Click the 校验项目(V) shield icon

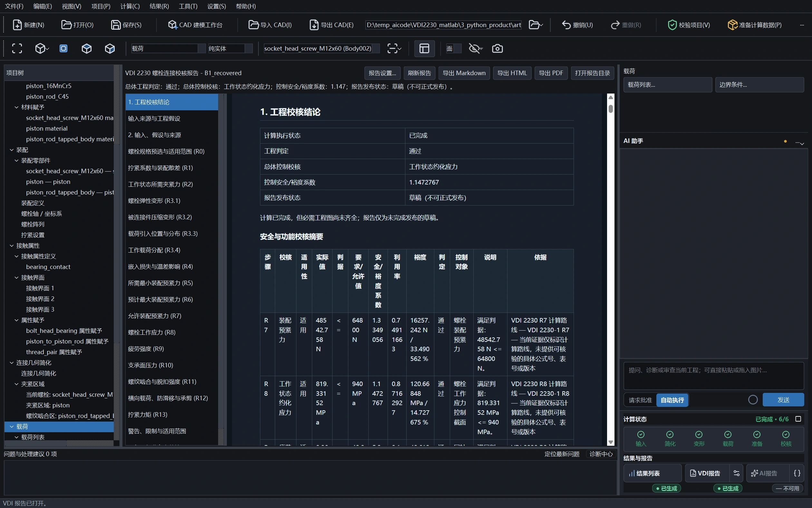click(672, 25)
